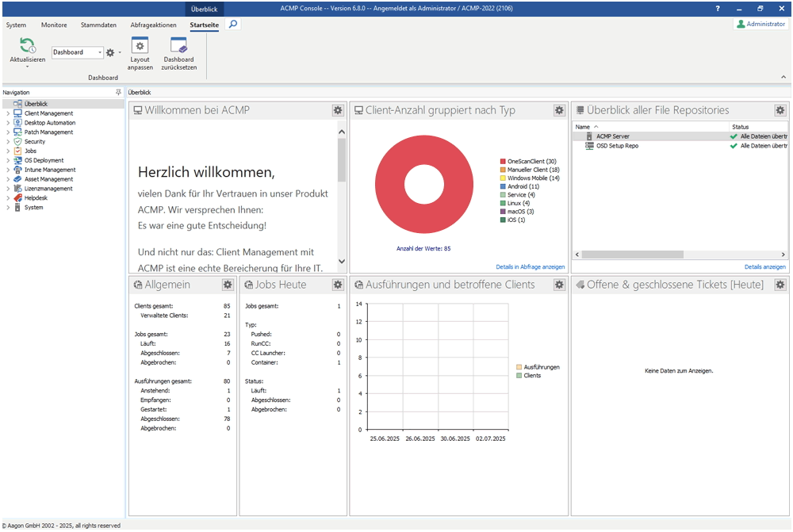Sort repositories by Name column header
This screenshot has height=532, width=793.
pos(651,127)
